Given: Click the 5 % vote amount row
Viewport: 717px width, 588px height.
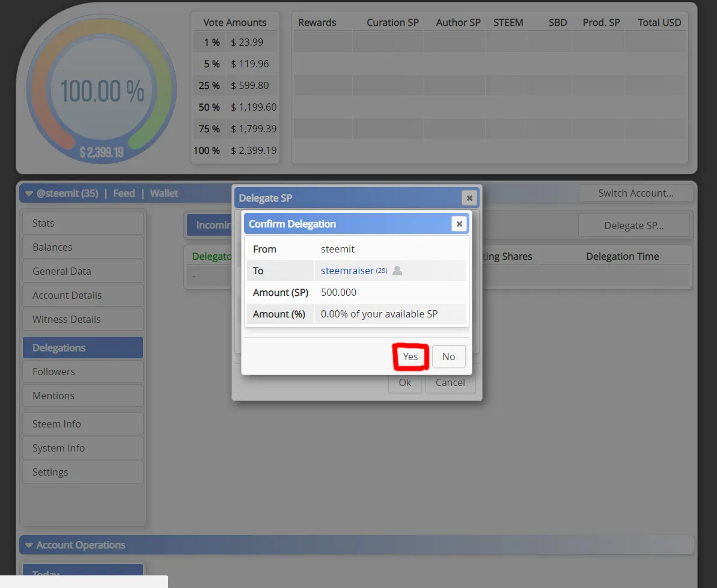Looking at the screenshot, I should (235, 64).
